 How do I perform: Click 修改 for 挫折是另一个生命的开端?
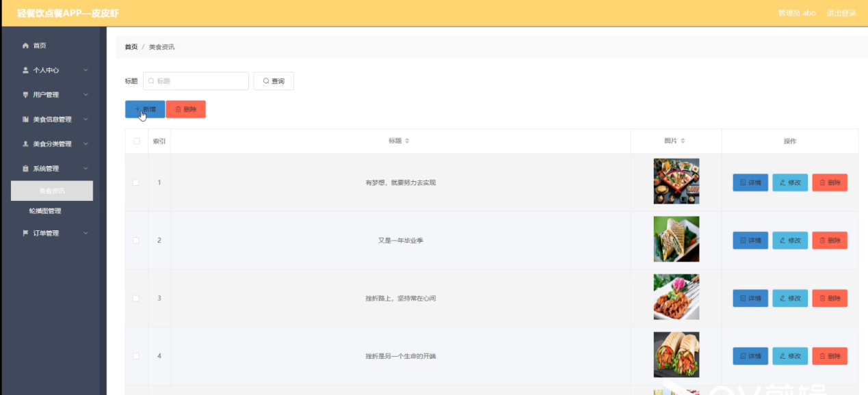pos(790,356)
